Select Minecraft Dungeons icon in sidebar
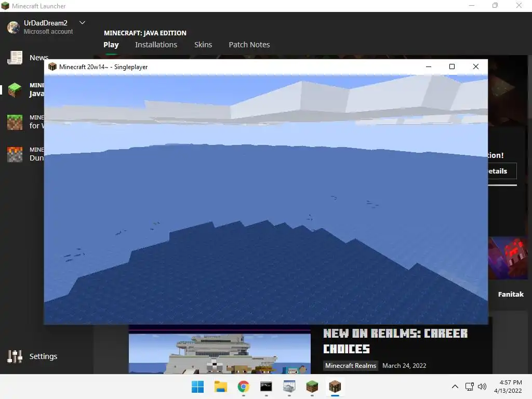 pyautogui.click(x=15, y=154)
